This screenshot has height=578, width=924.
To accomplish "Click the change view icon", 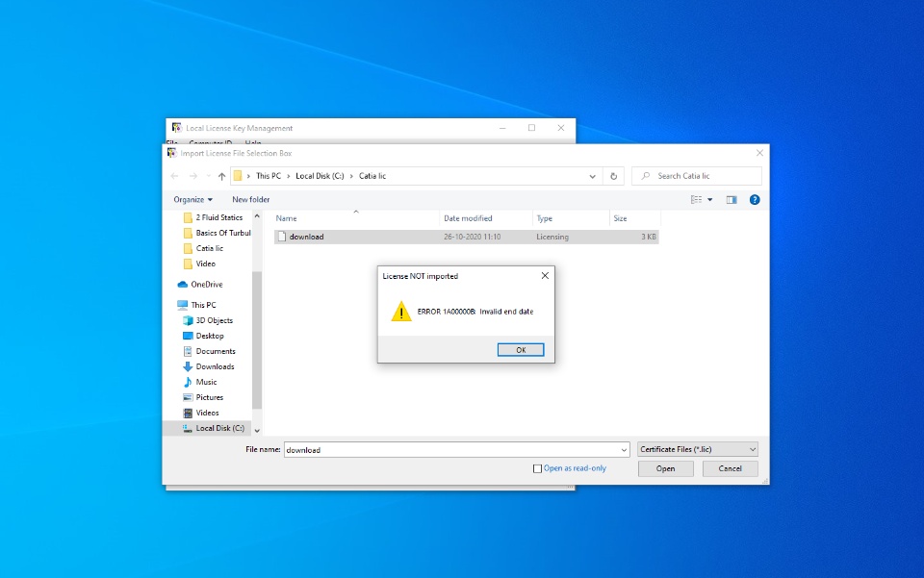I will [696, 199].
